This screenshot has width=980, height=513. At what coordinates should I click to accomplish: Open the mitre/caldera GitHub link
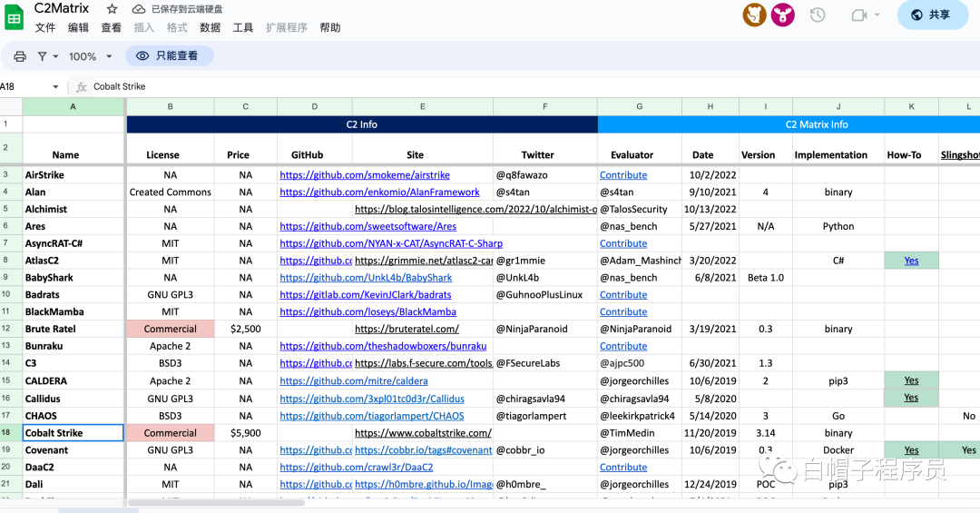pyautogui.click(x=354, y=381)
